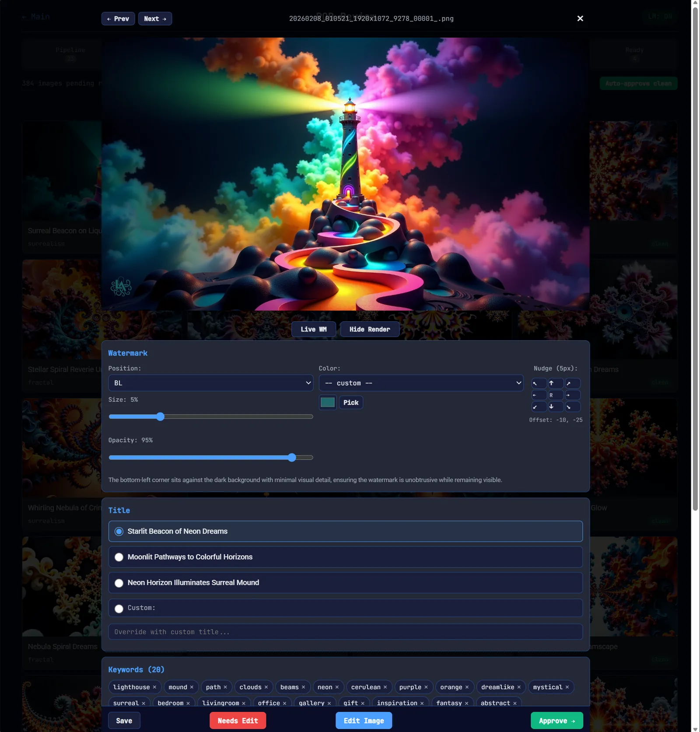Nudge watermark up-left with diagonal arrow
This screenshot has height=732, width=700.
[x=539, y=384]
